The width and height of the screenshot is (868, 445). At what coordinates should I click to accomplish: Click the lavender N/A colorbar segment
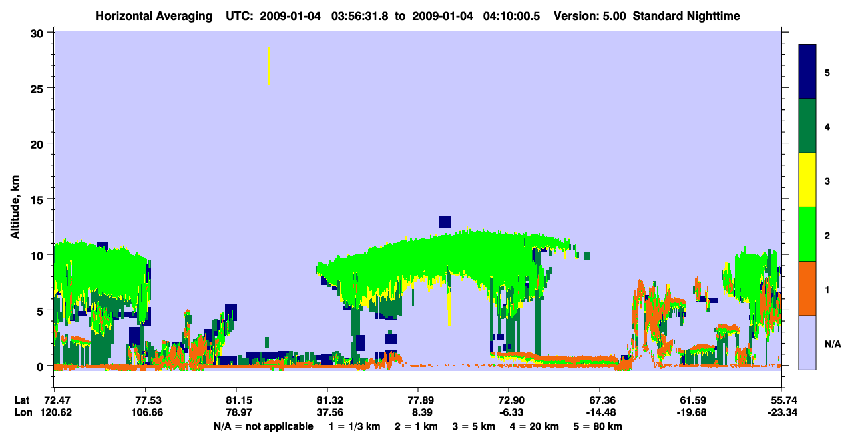click(x=807, y=342)
